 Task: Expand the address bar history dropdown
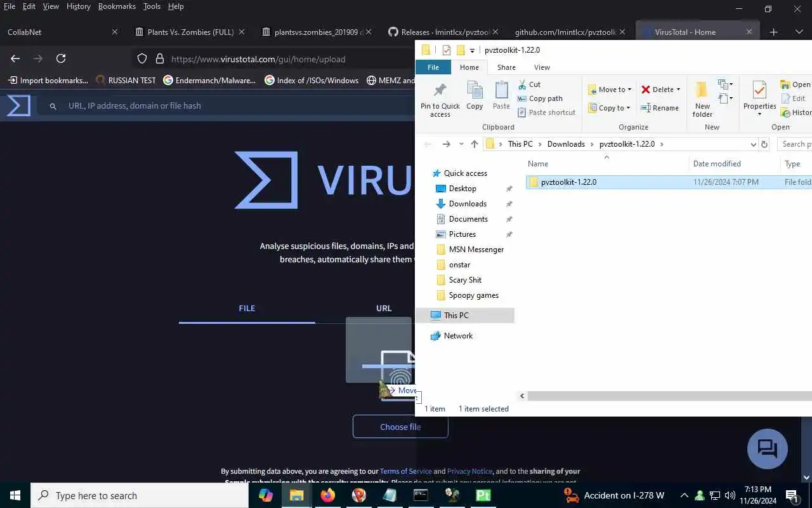pyautogui.click(x=753, y=144)
